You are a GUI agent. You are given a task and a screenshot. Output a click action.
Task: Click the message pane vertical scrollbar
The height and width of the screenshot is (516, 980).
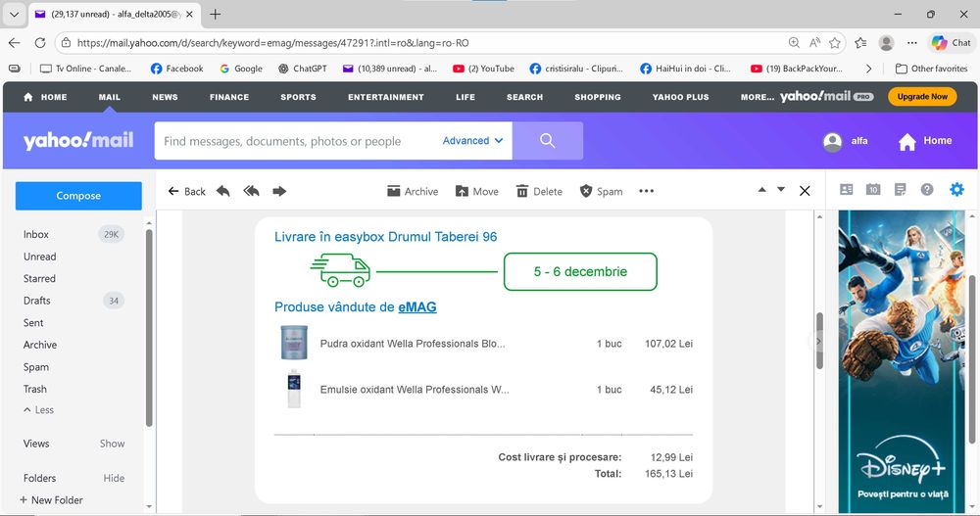click(819, 341)
